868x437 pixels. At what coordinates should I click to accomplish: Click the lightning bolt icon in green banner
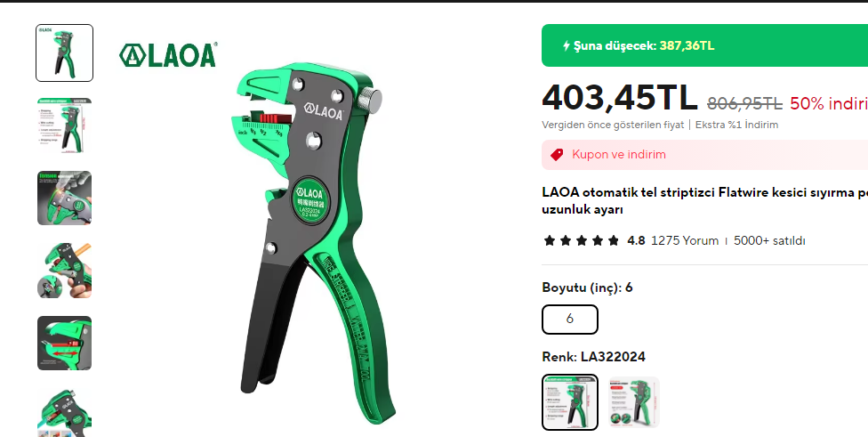(567, 46)
